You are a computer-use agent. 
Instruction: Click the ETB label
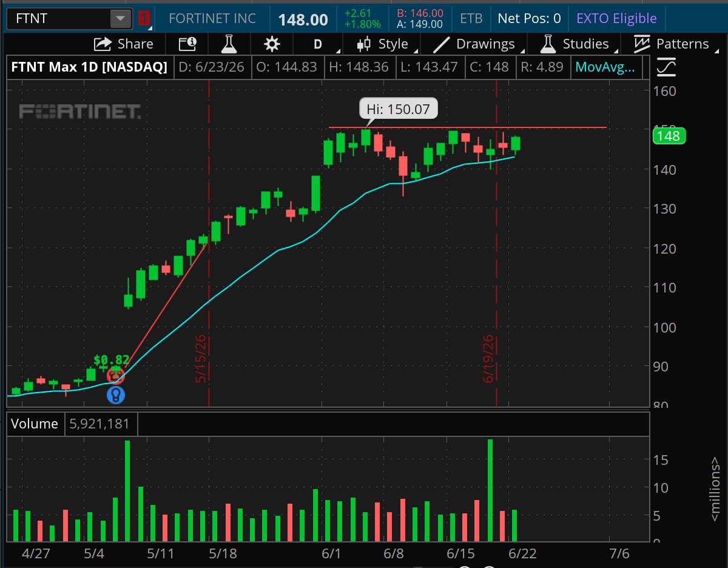471,18
